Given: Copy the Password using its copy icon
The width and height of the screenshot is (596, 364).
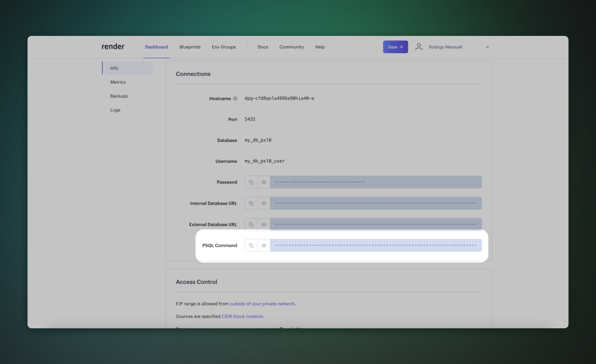Looking at the screenshot, I should [x=251, y=182].
